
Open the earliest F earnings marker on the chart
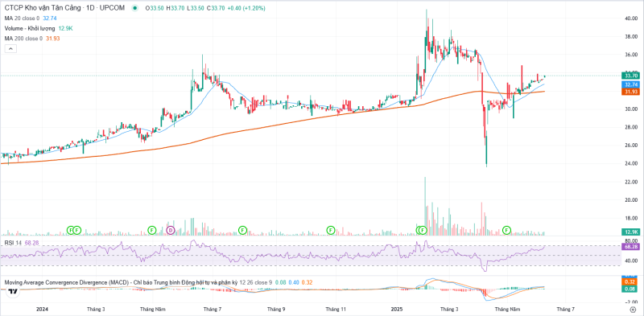point(71,230)
